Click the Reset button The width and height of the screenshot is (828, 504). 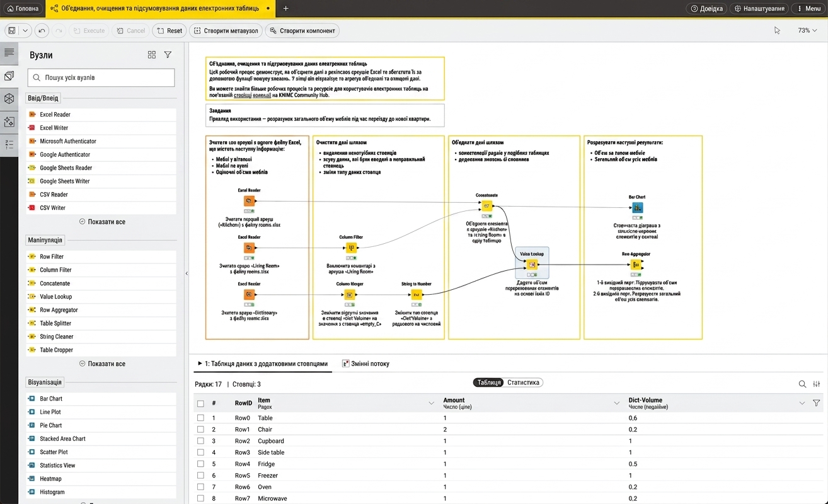169,30
